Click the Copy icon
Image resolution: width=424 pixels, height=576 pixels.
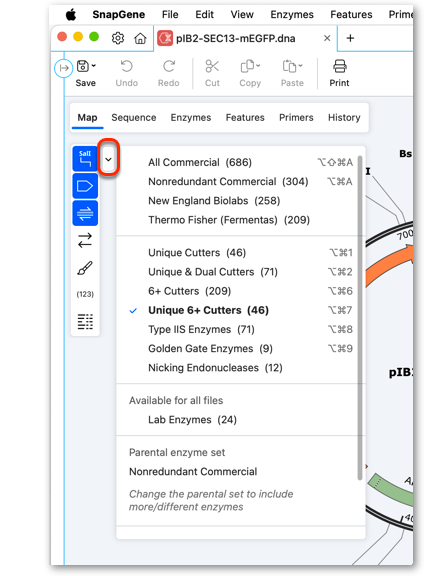coord(247,66)
